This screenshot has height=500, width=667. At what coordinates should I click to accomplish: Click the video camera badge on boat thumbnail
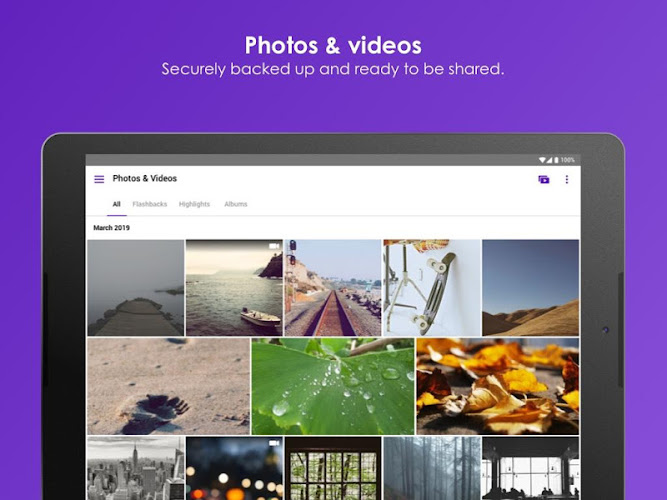pos(274,246)
